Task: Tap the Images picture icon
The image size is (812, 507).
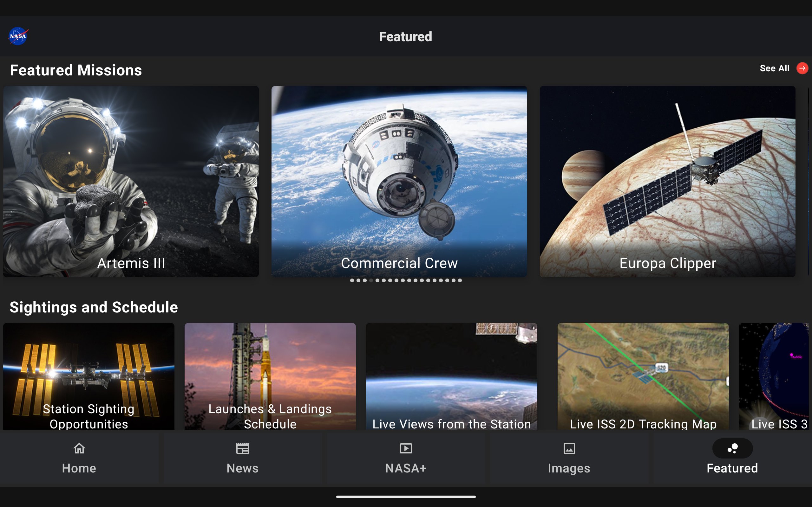Action: pyautogui.click(x=569, y=448)
